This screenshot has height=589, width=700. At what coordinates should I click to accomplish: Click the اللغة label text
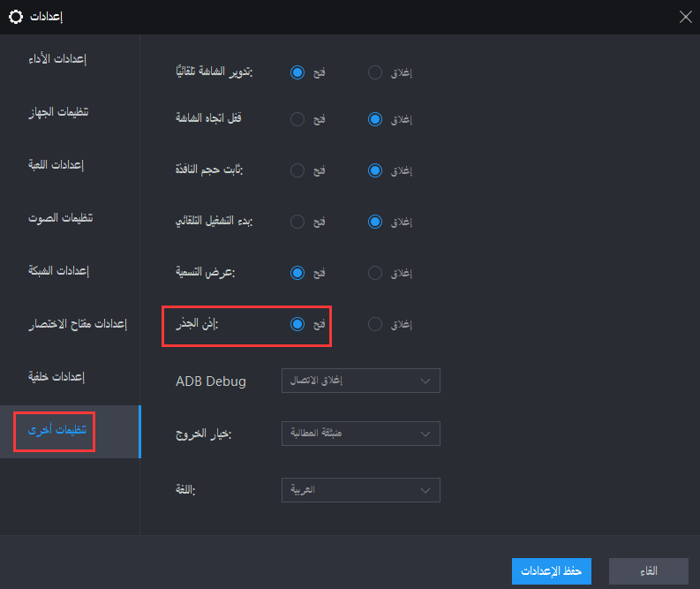tap(185, 490)
